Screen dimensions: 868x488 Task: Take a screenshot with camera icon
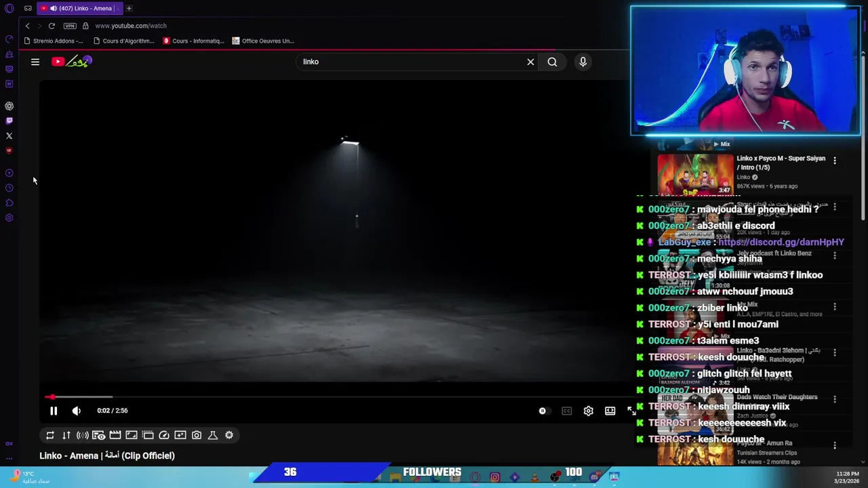click(197, 435)
